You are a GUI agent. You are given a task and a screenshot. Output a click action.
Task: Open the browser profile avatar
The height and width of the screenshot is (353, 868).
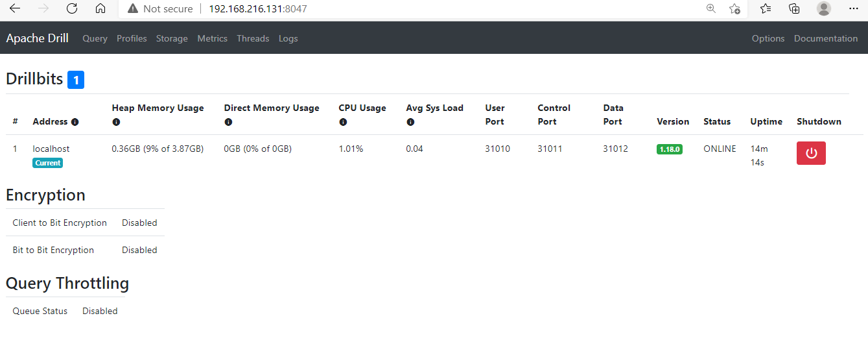tap(824, 8)
